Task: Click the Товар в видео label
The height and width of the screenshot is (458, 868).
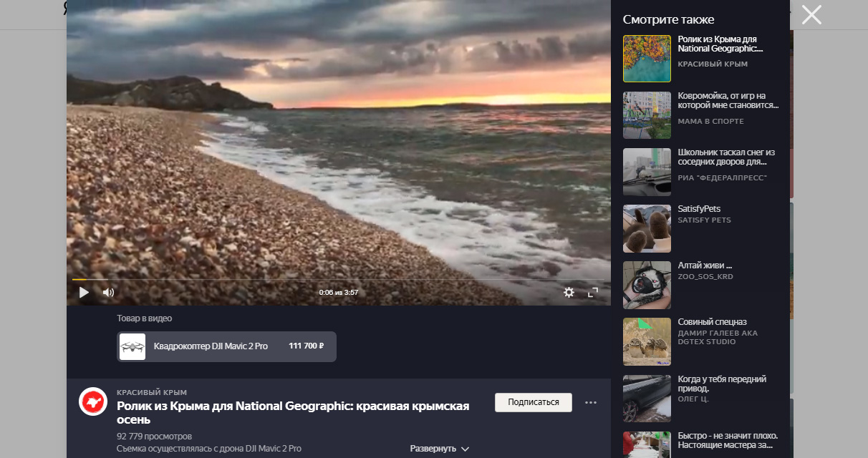Action: (x=145, y=318)
